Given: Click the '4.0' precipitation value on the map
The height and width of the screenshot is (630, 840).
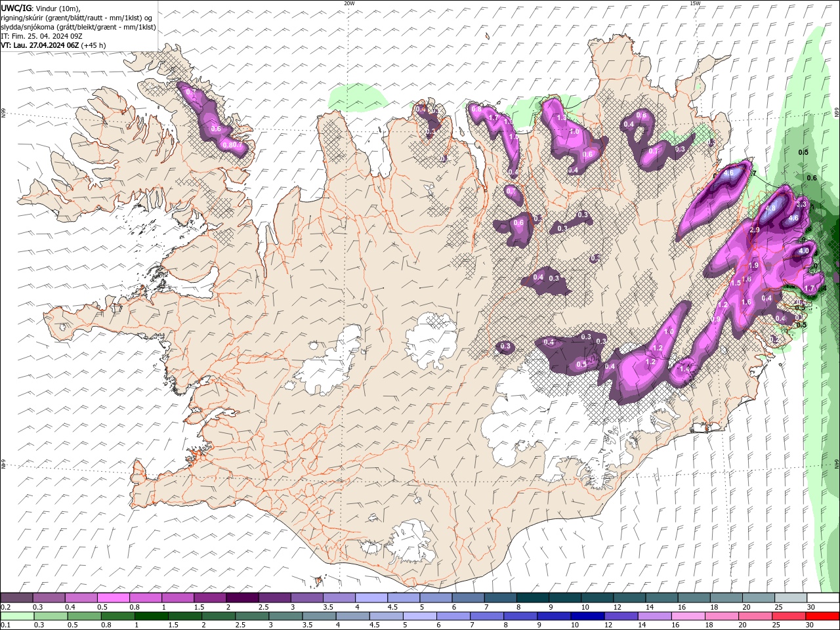Looking at the screenshot, I should (804, 251).
